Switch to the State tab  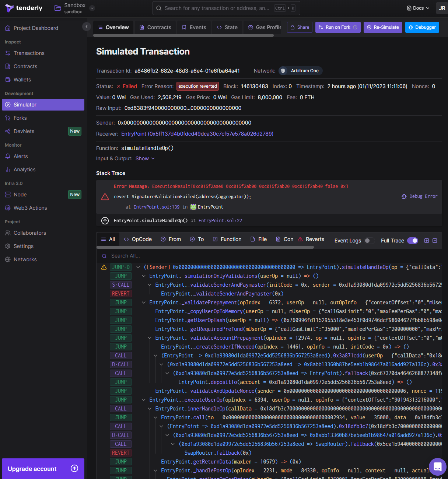tap(227, 27)
